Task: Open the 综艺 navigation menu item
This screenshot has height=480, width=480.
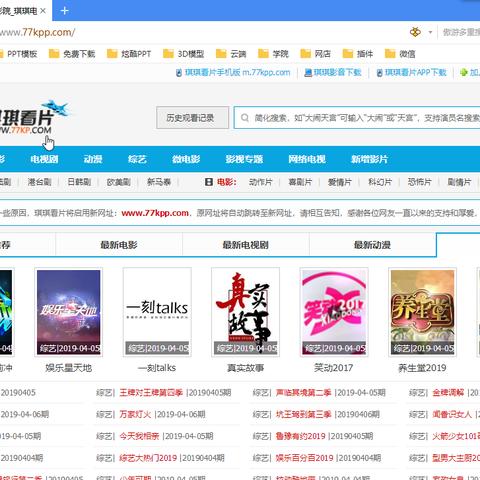Action: coord(137,159)
